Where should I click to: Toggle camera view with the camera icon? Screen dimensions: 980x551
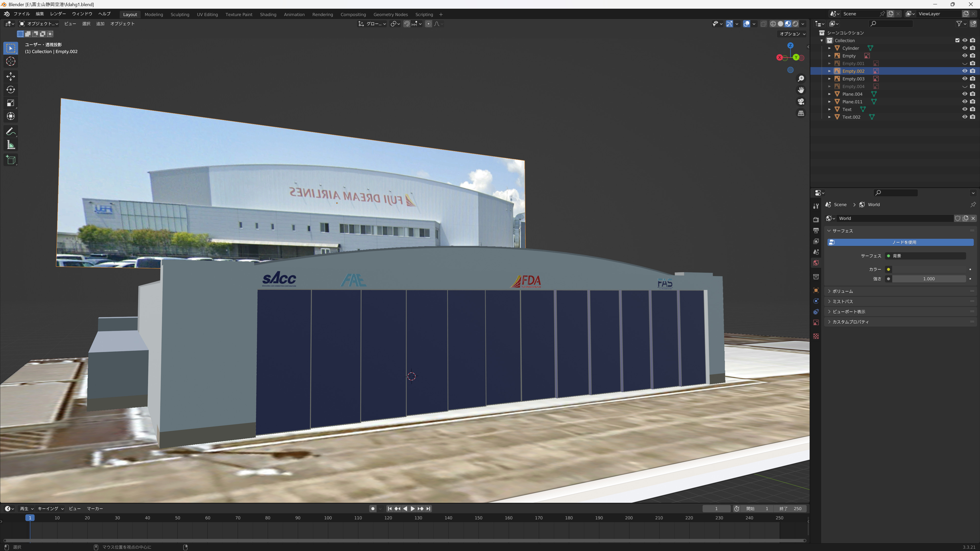pyautogui.click(x=801, y=102)
